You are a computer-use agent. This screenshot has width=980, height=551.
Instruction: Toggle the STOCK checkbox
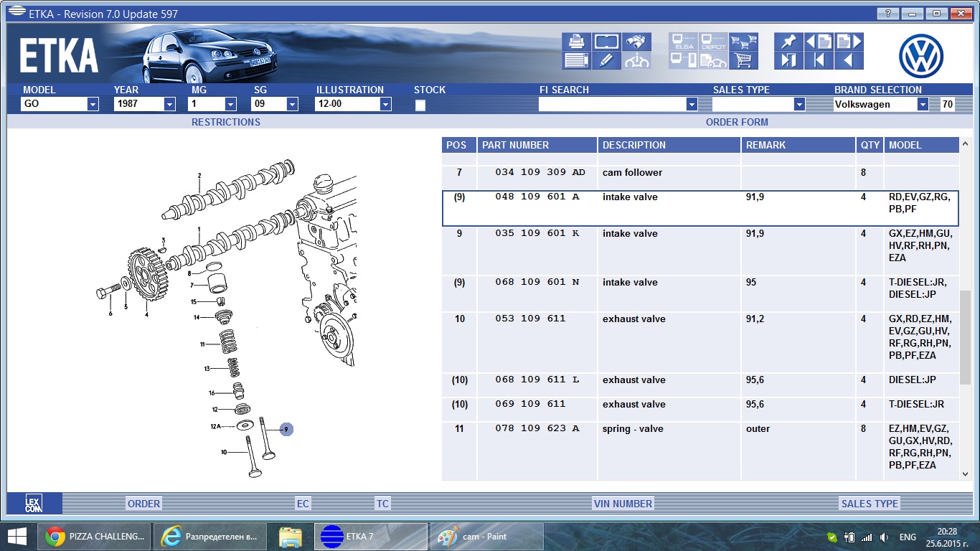pos(420,105)
